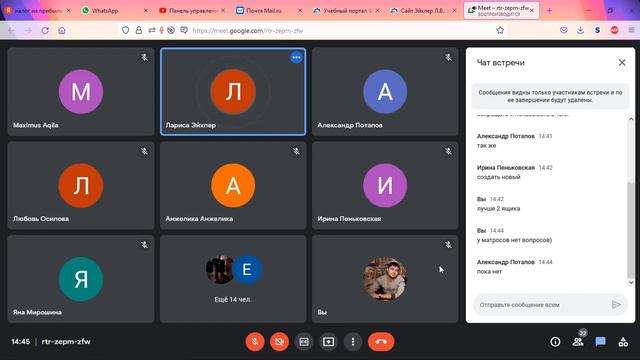Turn on the camera in the call controls
The height and width of the screenshot is (360, 640).
(279, 342)
